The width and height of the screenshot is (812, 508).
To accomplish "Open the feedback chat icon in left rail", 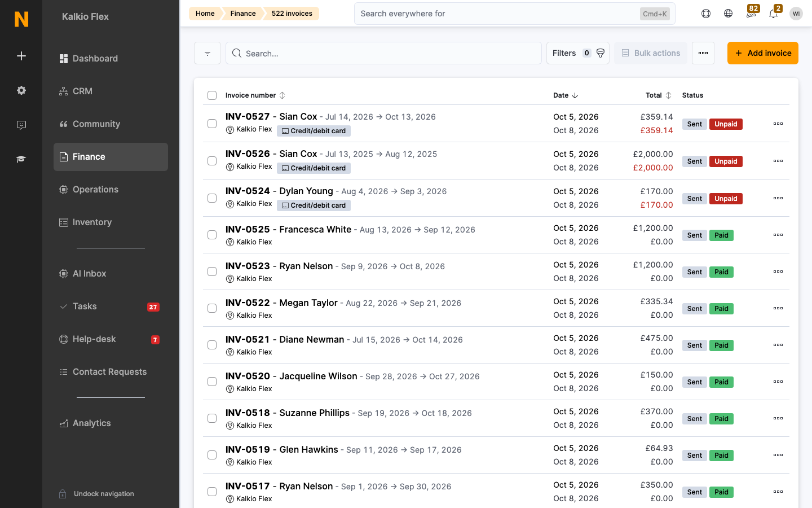I will coord(21,125).
